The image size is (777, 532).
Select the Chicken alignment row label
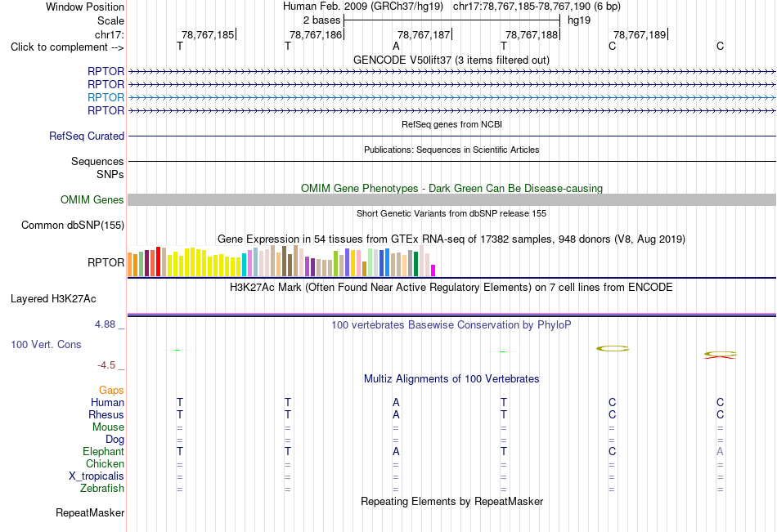pos(105,463)
